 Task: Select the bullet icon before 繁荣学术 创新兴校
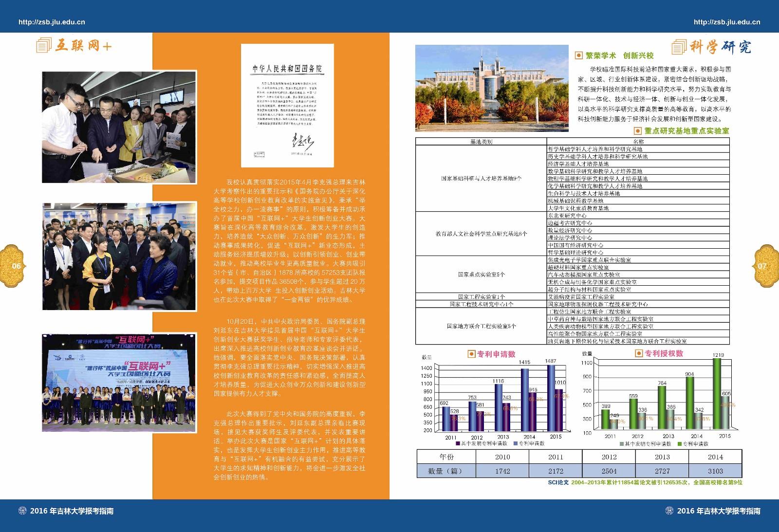[579, 55]
